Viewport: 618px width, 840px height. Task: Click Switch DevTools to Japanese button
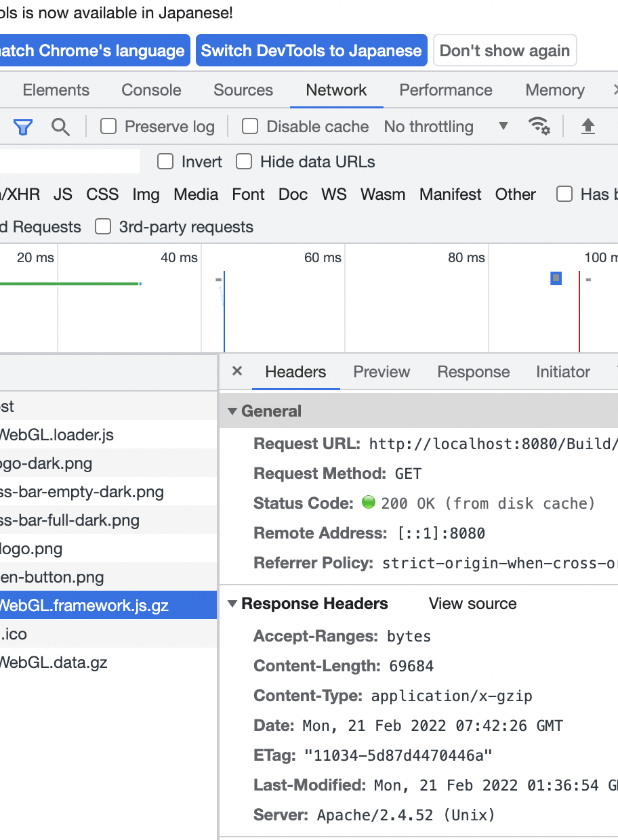(x=312, y=51)
